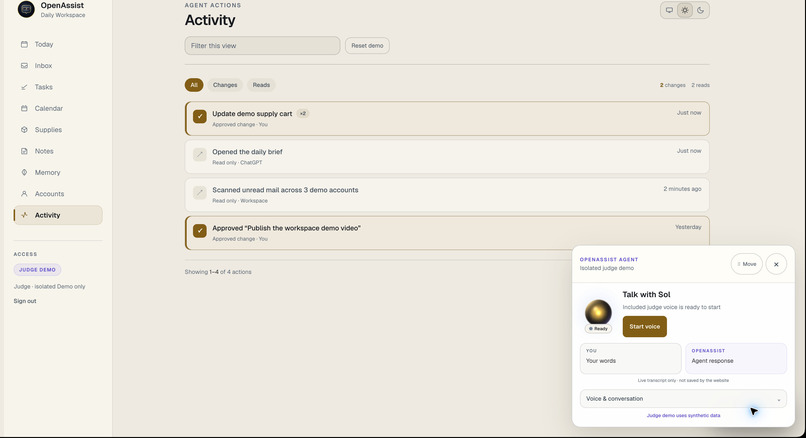Go to Inbox in the sidebar
The image size is (806, 438).
pyautogui.click(x=43, y=66)
